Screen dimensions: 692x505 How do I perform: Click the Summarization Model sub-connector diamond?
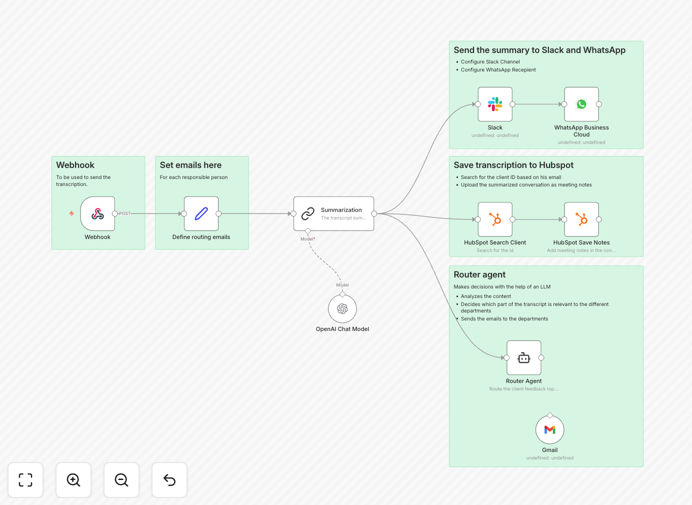(308, 231)
